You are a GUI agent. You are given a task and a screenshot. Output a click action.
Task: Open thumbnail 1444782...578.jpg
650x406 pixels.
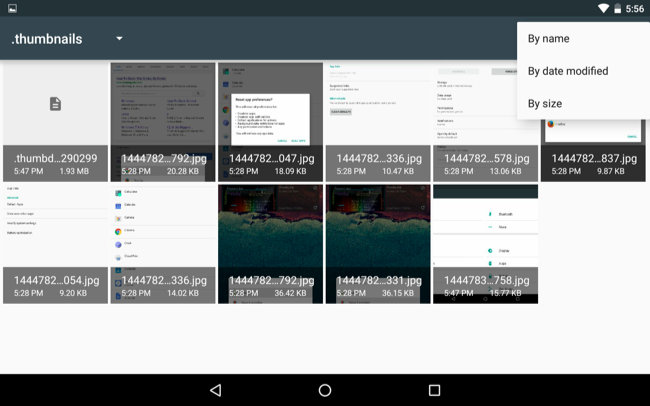pos(485,122)
